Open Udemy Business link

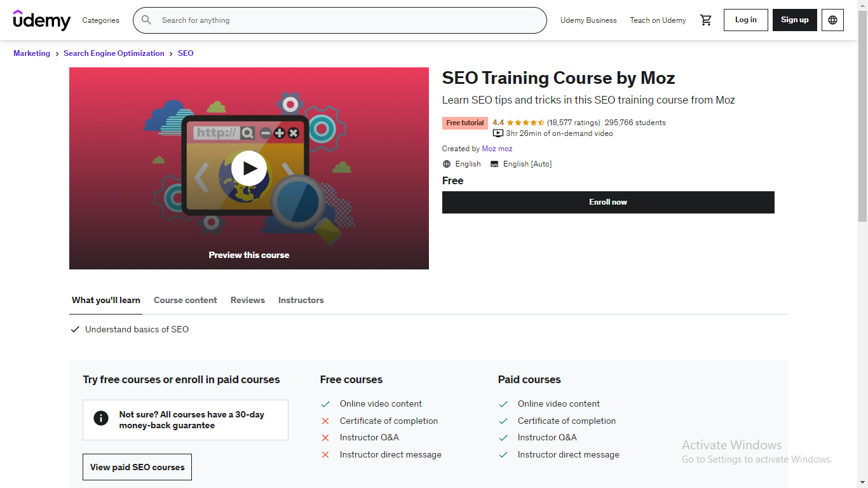[x=588, y=20]
